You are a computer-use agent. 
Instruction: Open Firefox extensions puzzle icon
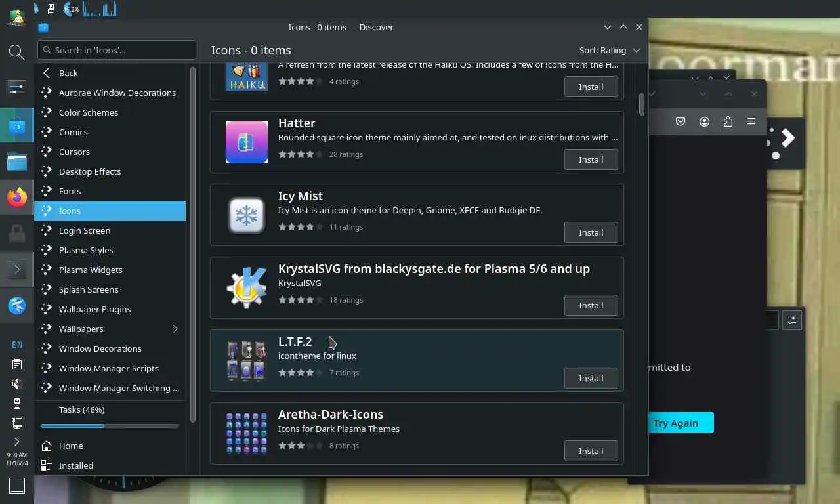tap(728, 121)
